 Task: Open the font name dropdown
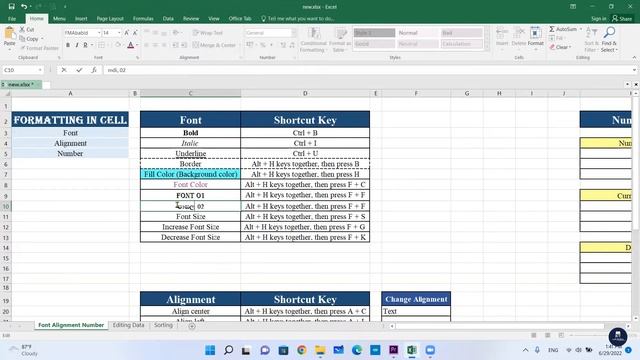coord(99,33)
